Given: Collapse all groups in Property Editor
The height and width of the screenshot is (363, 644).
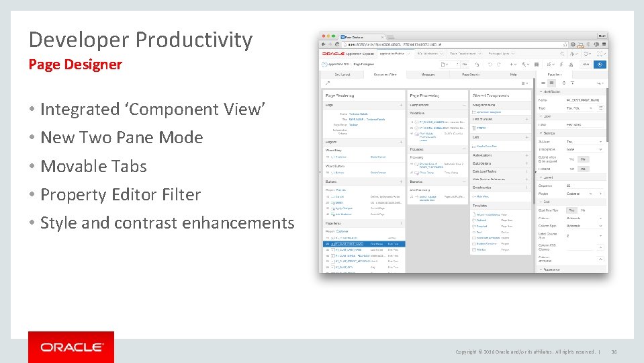Looking at the screenshot, I should click(x=564, y=83).
